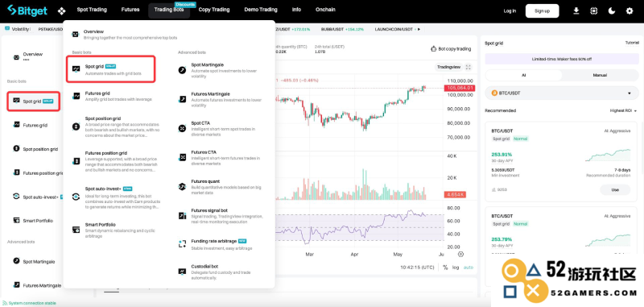Click the download app icon in header

pos(576,11)
